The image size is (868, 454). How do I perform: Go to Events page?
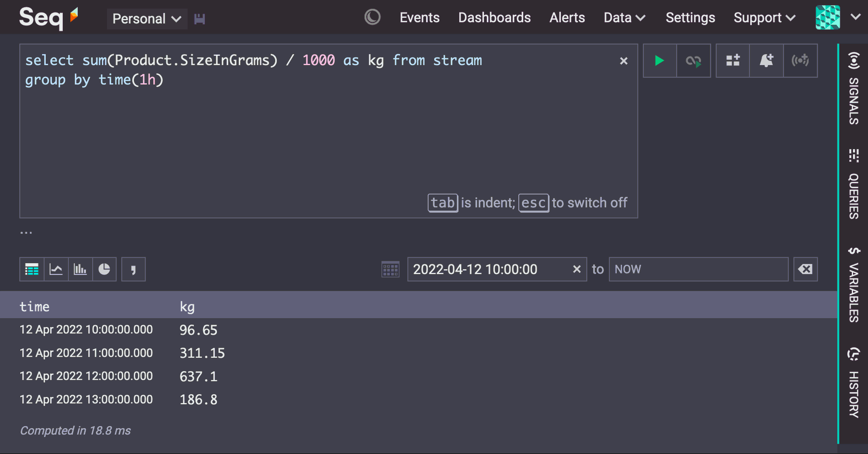click(420, 18)
